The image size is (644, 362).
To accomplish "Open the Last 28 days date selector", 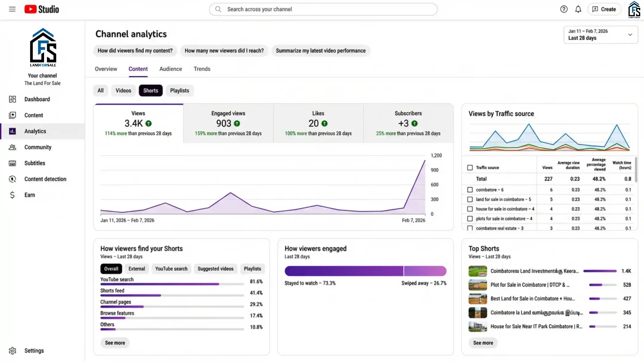I will [x=601, y=34].
